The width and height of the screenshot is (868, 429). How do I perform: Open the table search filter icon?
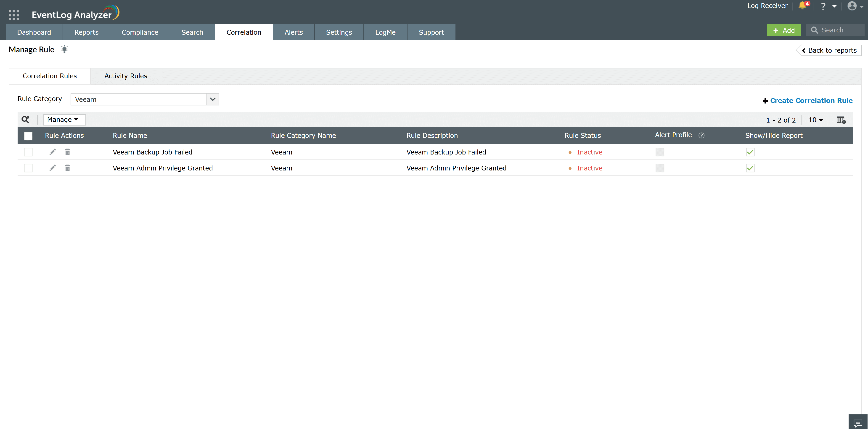25,120
